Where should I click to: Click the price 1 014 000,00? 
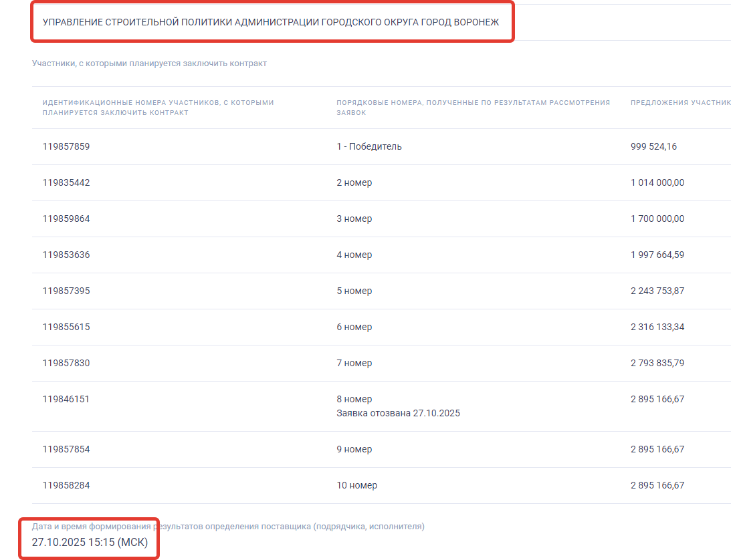pyautogui.click(x=657, y=182)
